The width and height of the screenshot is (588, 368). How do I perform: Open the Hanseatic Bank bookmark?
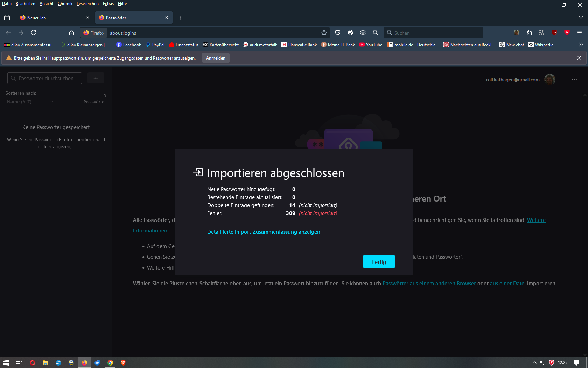pyautogui.click(x=299, y=45)
